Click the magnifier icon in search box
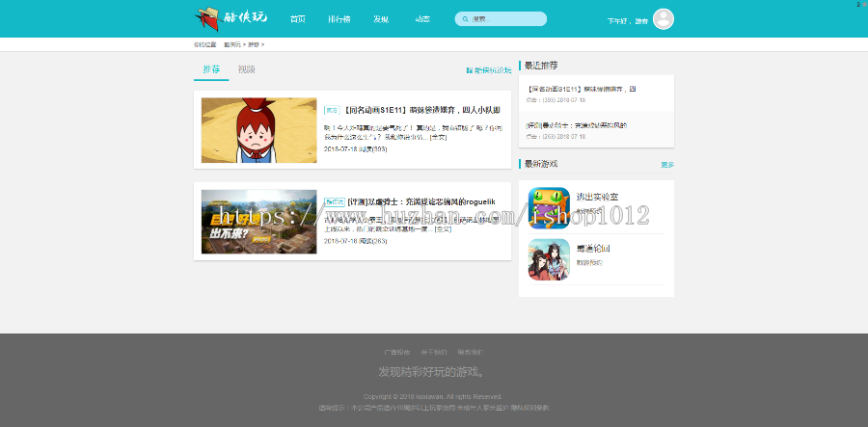Image resolution: width=868 pixels, height=427 pixels. 465,19
